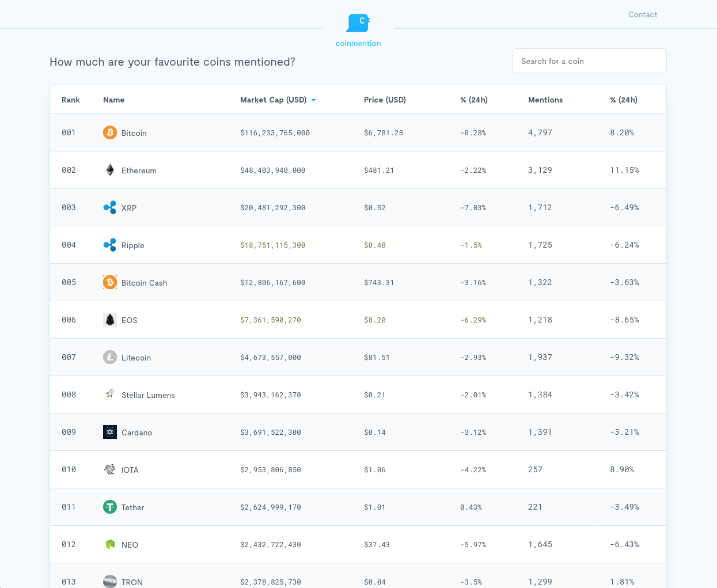Viewport: 717px width, 588px height.
Task: Select the row for EOS
Action: coord(358,319)
